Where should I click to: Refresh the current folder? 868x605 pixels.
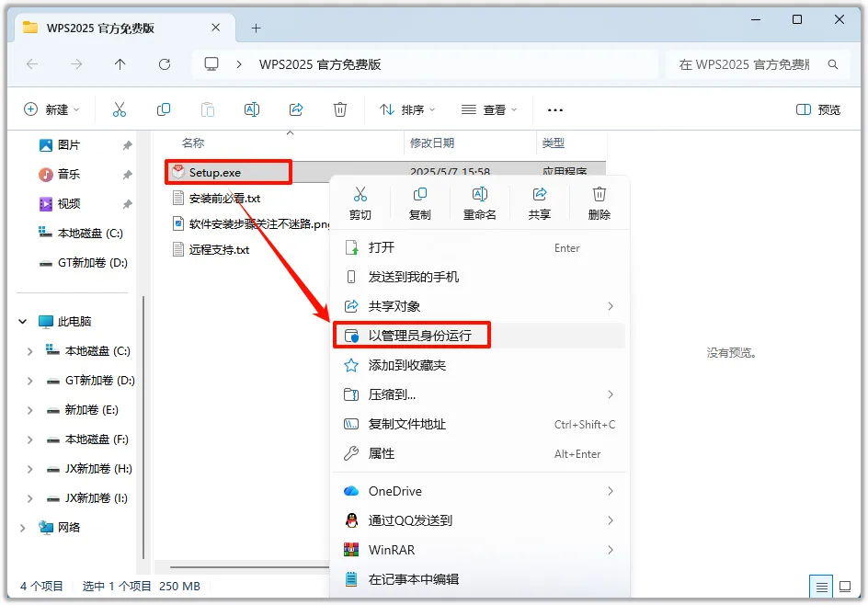(165, 64)
